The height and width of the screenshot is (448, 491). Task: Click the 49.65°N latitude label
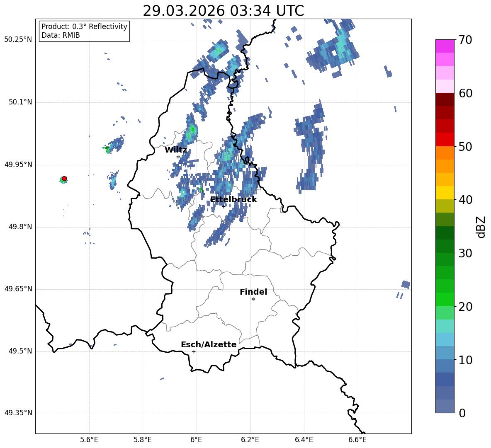pos(18,289)
